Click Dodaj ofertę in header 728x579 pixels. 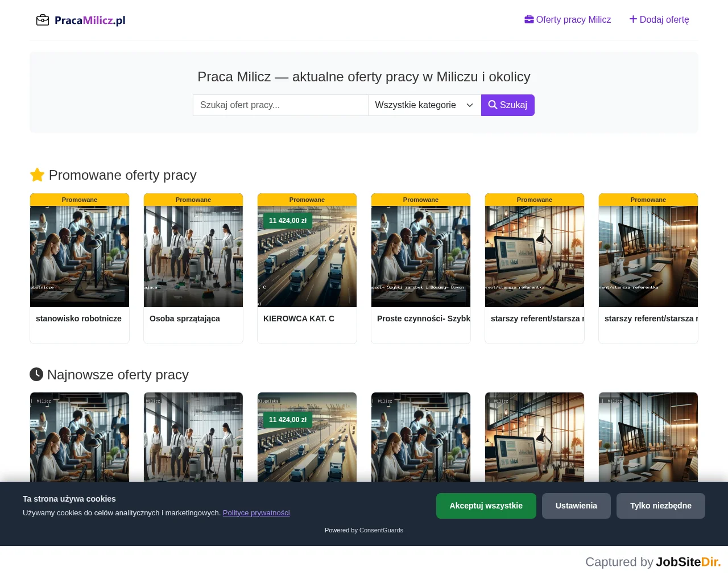pyautogui.click(x=659, y=19)
